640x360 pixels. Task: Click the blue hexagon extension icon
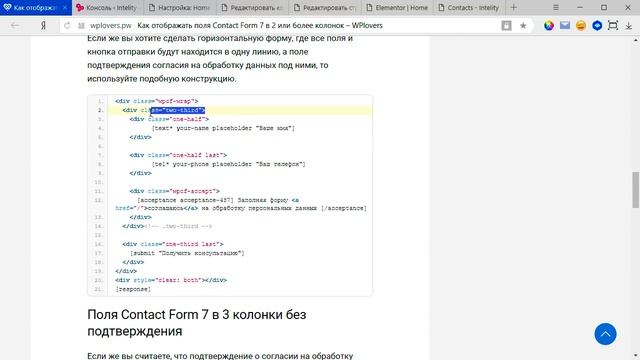click(597, 25)
